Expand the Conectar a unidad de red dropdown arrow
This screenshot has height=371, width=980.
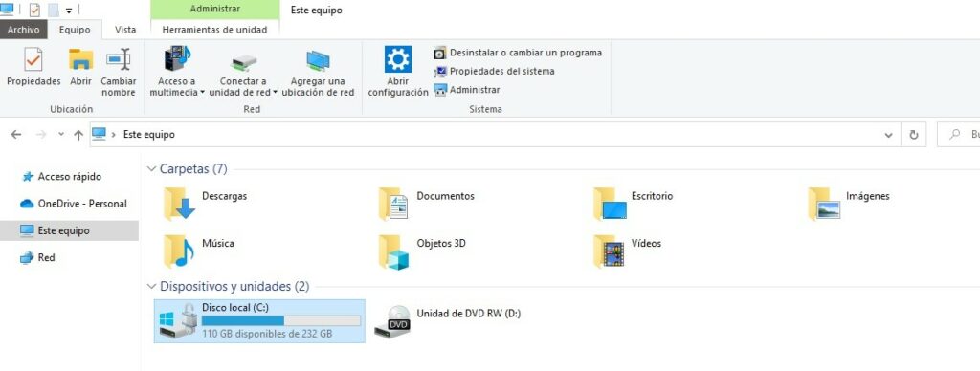(x=276, y=93)
